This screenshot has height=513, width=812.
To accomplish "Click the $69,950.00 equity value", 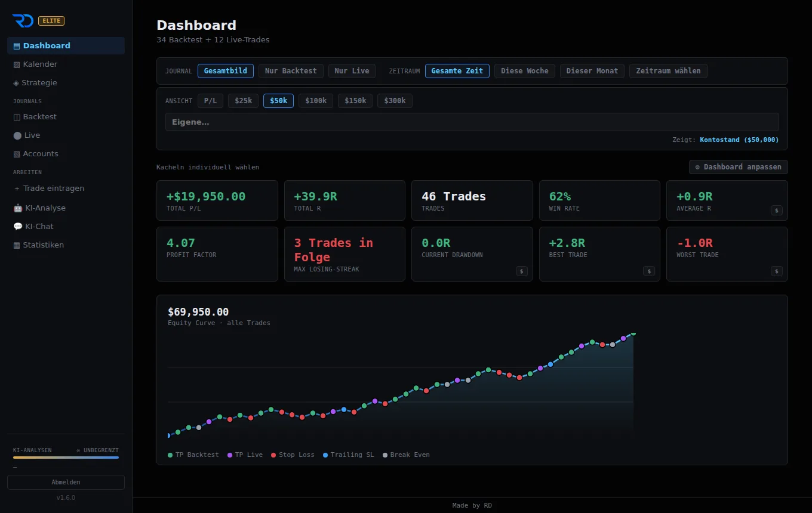I will tap(198, 312).
